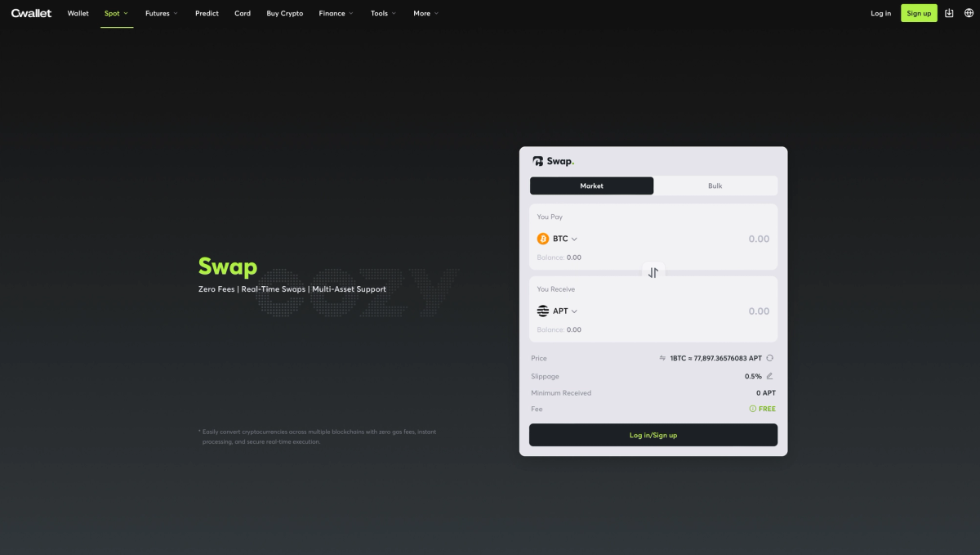Click the fee info icon beside FREE
Screen dimensions: 980x555
[x=753, y=409]
